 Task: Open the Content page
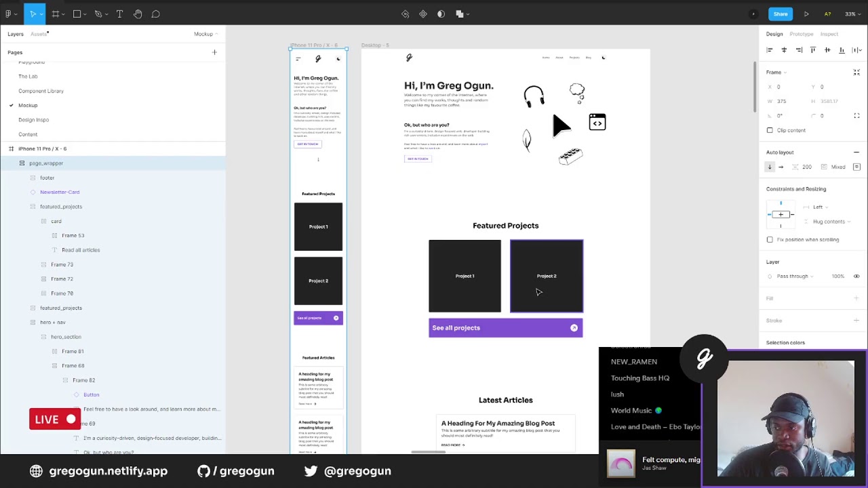[28, 134]
